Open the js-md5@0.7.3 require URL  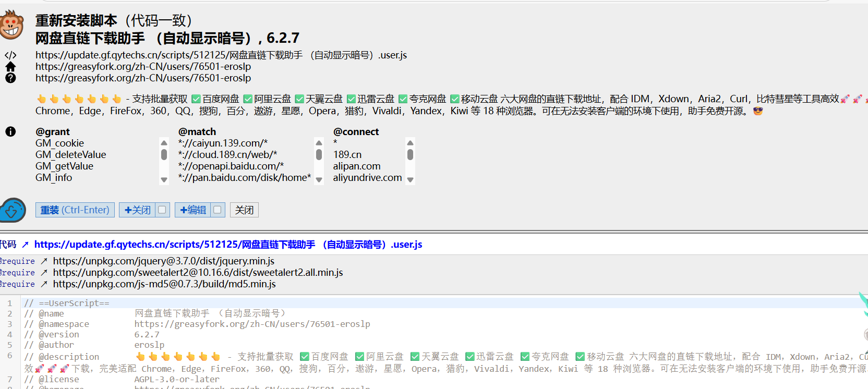164,284
